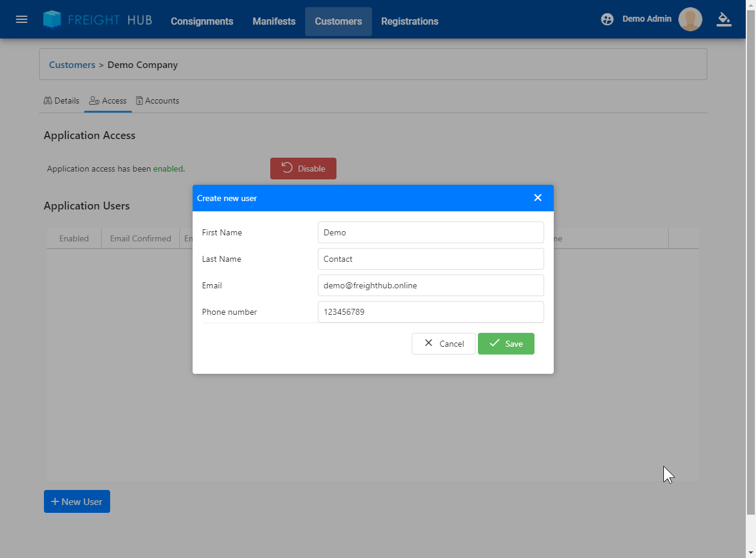Focus the Email text field

[x=430, y=285]
